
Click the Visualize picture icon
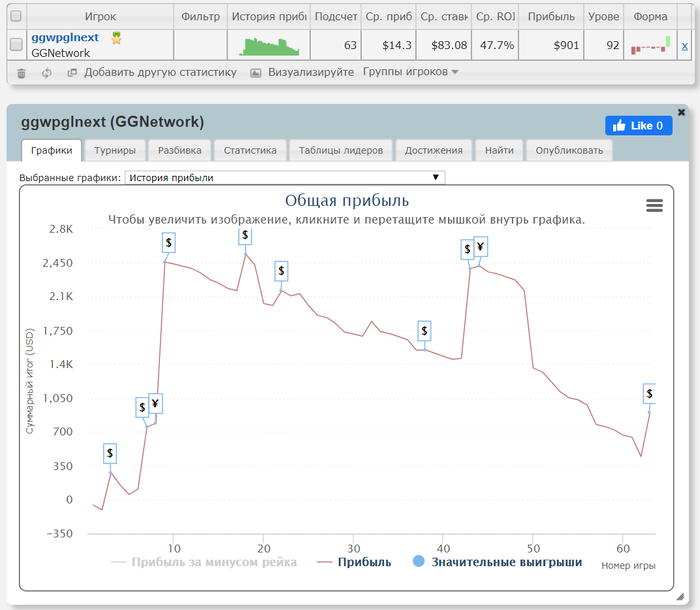[255, 72]
